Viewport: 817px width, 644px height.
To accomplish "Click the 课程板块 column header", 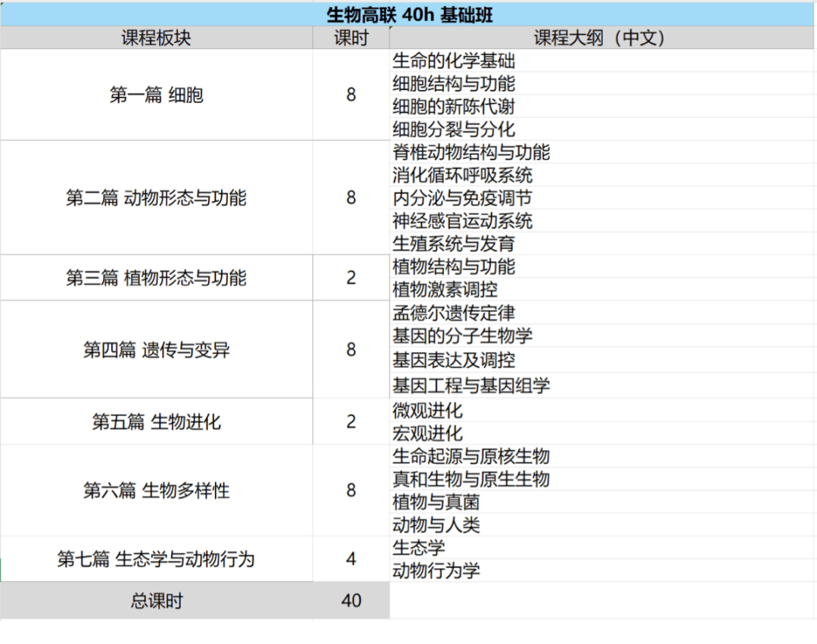I will coord(157,38).
